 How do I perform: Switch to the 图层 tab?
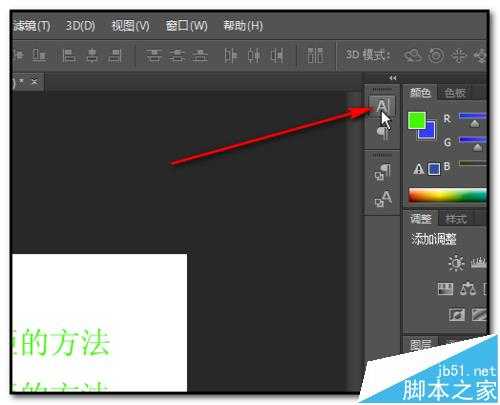pyautogui.click(x=421, y=345)
